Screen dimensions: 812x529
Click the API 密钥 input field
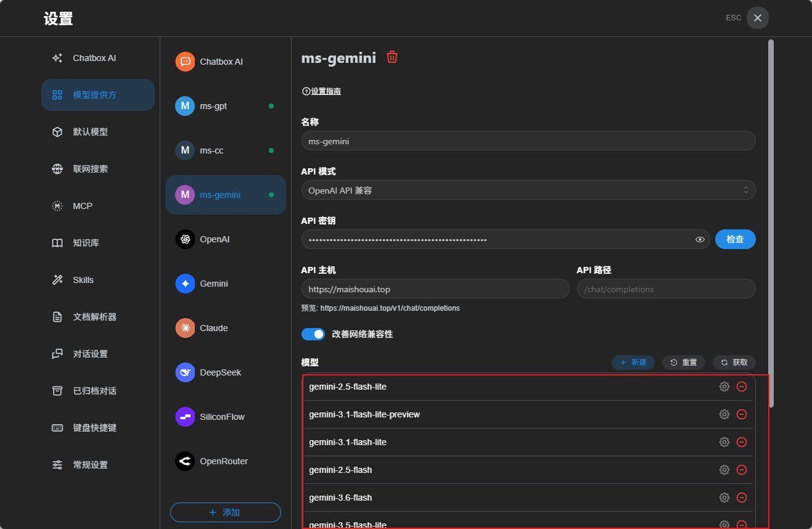point(506,239)
